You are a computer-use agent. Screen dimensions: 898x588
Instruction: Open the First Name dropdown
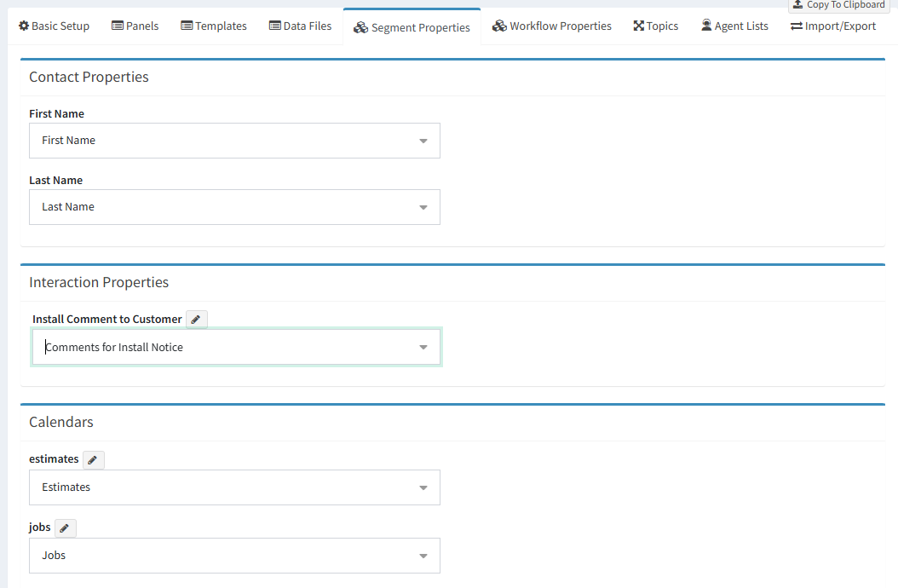tap(235, 141)
